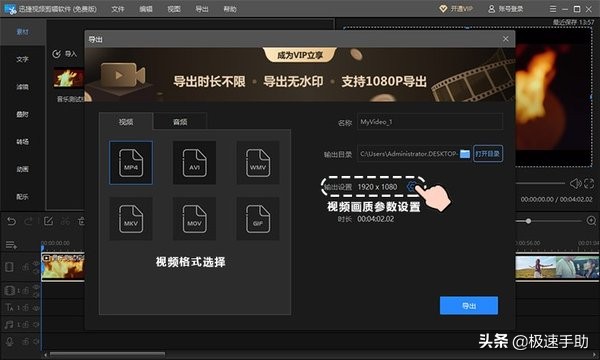The image size is (600, 360).
Task: Click the 打开目录 button
Action: pyautogui.click(x=488, y=154)
